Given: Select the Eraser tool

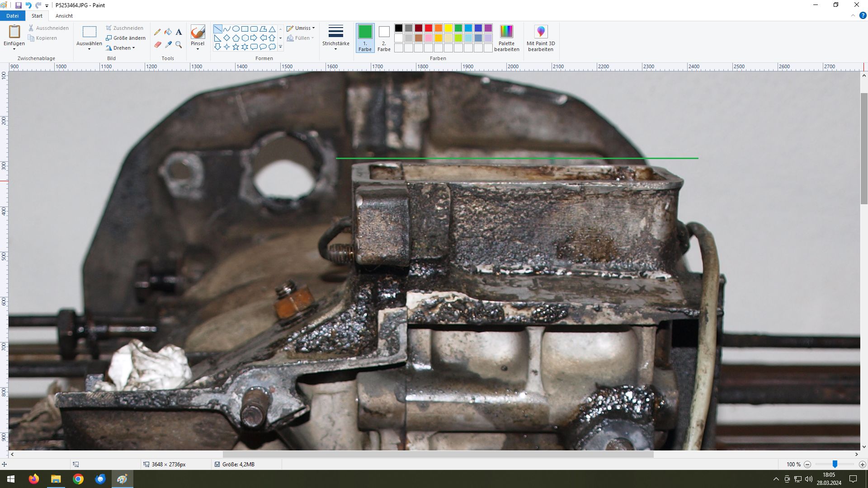Looking at the screenshot, I should pos(157,45).
